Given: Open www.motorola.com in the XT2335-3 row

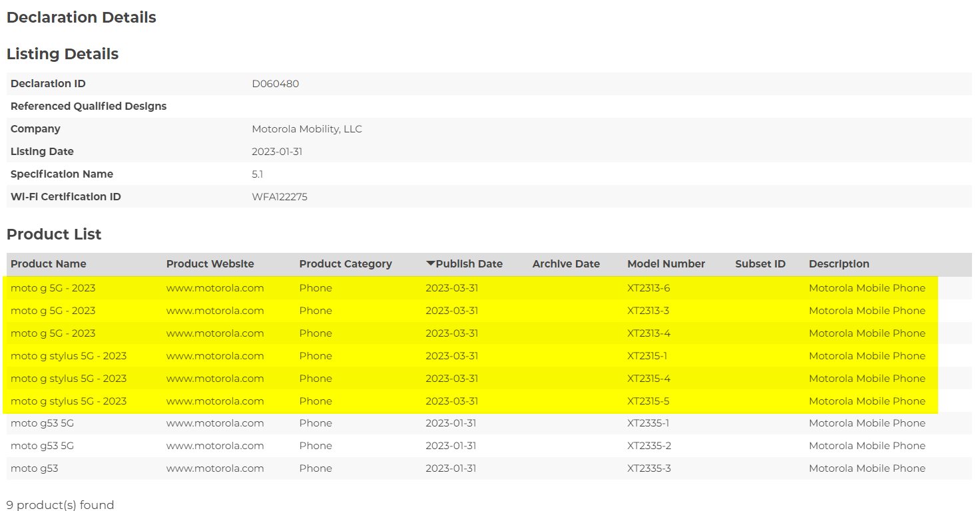Looking at the screenshot, I should (x=215, y=468).
